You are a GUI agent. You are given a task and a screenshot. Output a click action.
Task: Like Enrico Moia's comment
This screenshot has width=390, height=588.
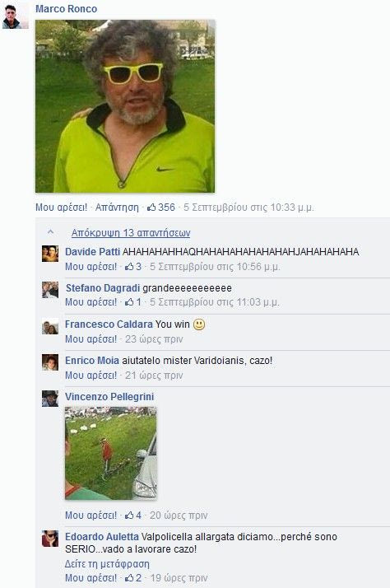91,375
